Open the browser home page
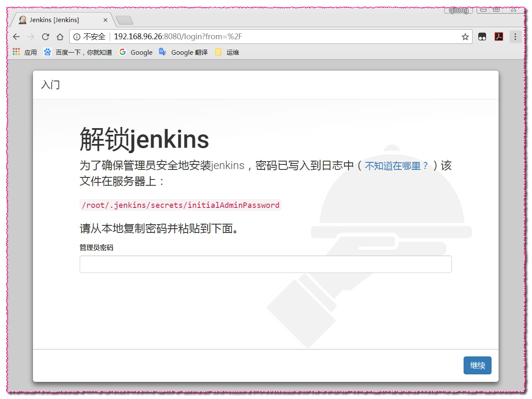The width and height of the screenshot is (532, 399). [x=60, y=37]
